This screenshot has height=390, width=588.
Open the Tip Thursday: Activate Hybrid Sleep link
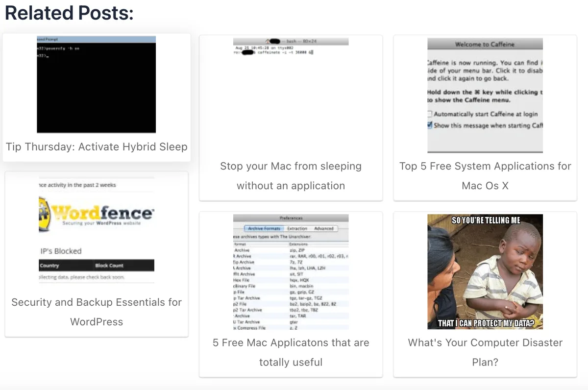97,146
